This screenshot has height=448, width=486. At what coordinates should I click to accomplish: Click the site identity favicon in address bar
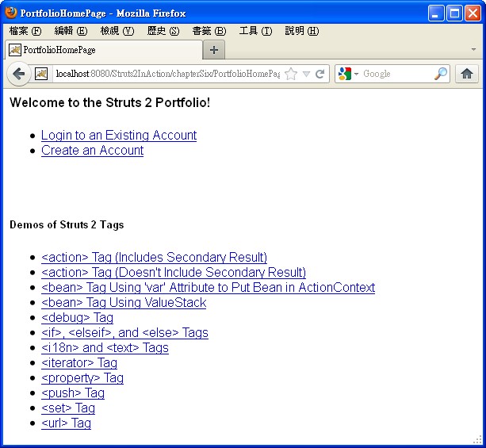(x=41, y=74)
